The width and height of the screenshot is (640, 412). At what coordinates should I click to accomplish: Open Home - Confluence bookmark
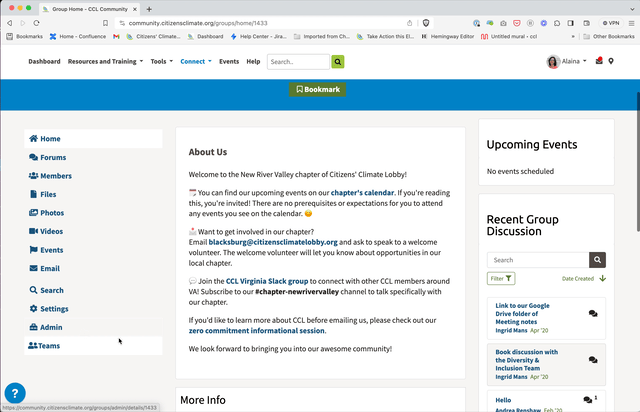[78, 36]
